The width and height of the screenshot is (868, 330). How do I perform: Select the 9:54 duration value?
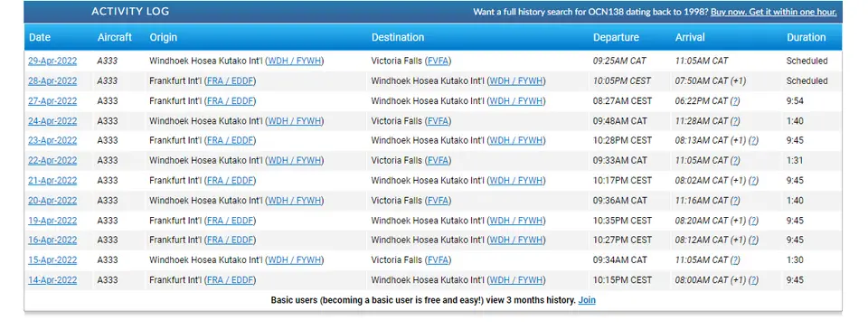pyautogui.click(x=795, y=100)
